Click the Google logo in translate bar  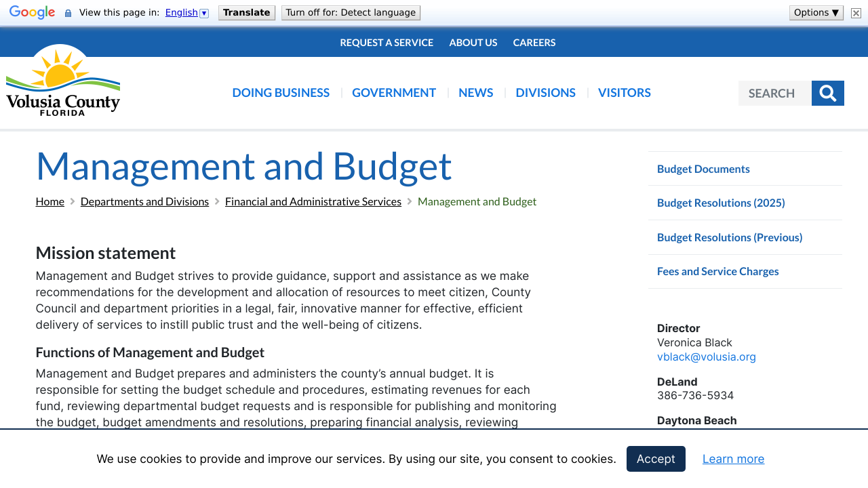coord(32,12)
